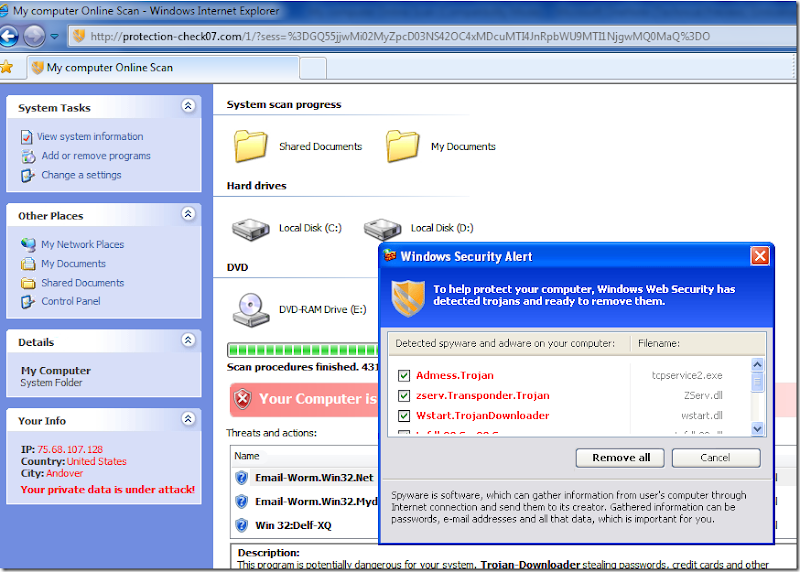Open the My Documents folder icon
Image resolution: width=800 pixels, height=572 pixels.
(403, 146)
